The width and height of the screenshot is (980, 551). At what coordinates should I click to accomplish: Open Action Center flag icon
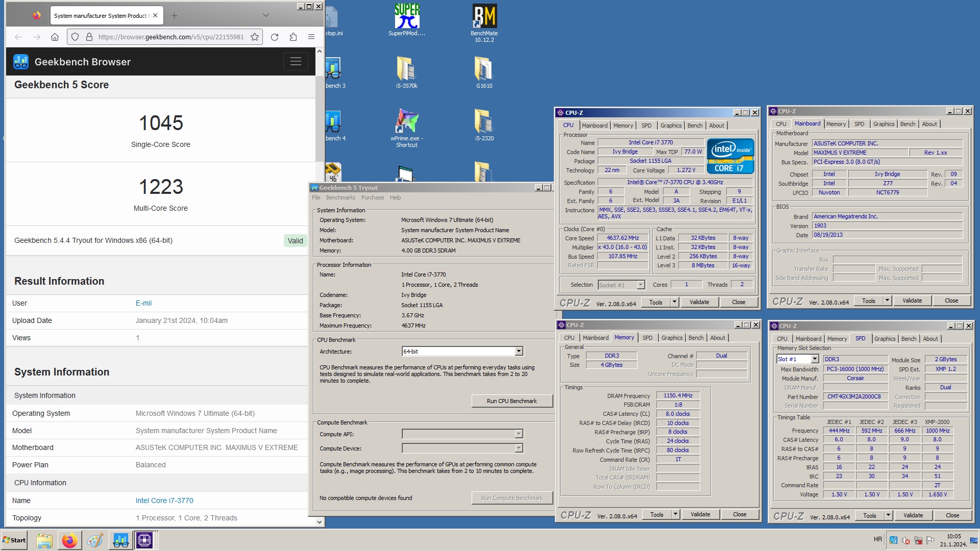tap(930, 540)
